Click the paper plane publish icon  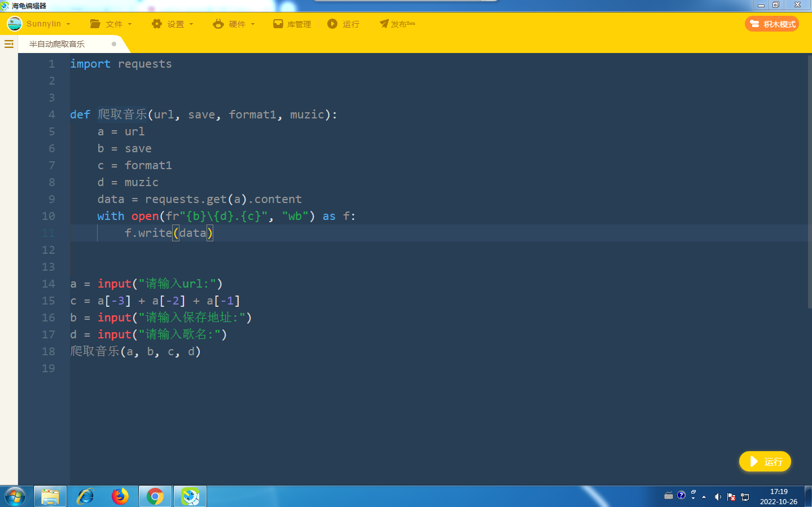tap(384, 24)
